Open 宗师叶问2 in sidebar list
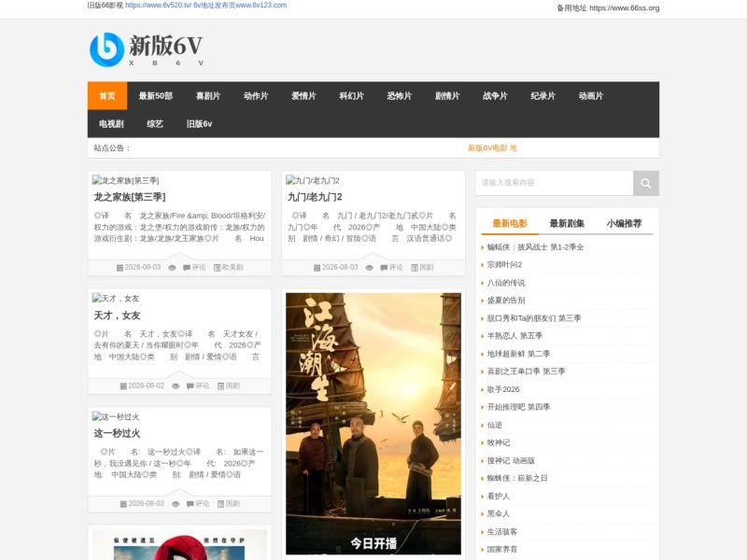The image size is (747, 560). click(504, 265)
